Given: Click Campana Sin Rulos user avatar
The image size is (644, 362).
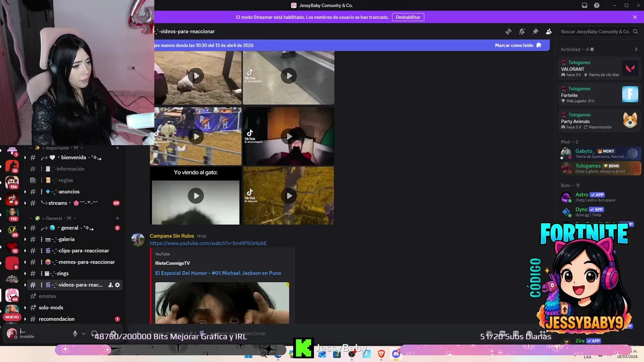Looking at the screenshot, I should click(138, 239).
